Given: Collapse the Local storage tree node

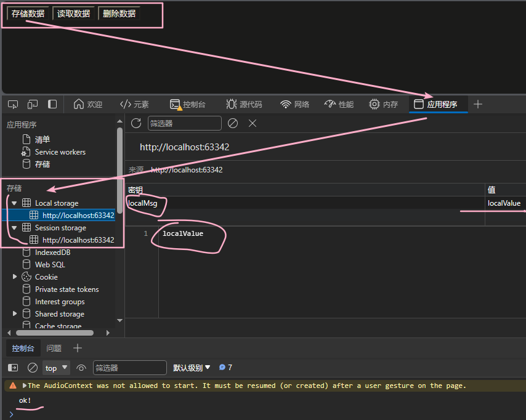Looking at the screenshot, I should [14, 203].
